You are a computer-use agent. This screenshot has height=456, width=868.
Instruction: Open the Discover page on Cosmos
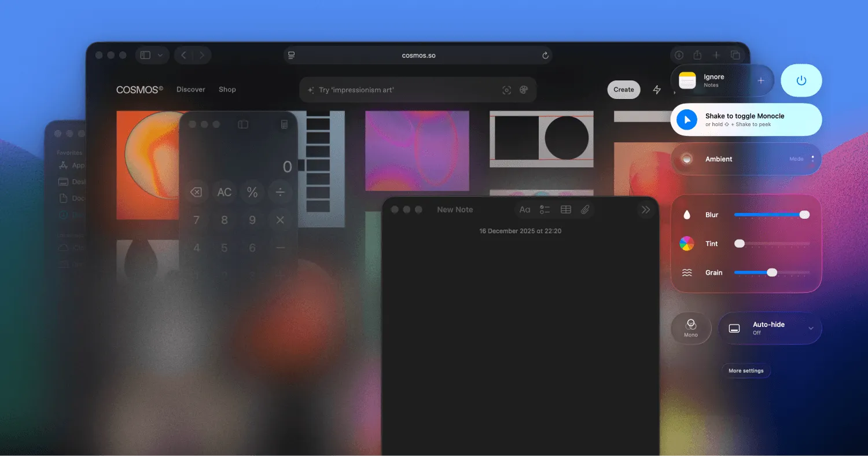191,90
